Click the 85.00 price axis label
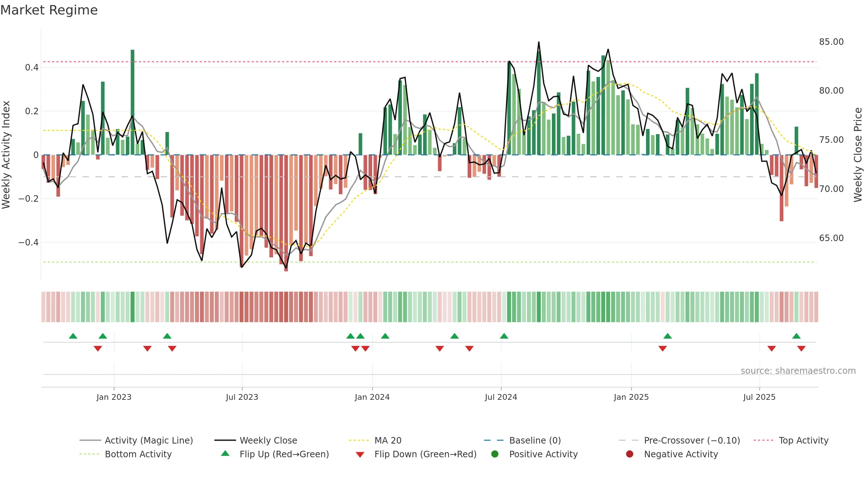868x488 pixels. pyautogui.click(x=831, y=42)
